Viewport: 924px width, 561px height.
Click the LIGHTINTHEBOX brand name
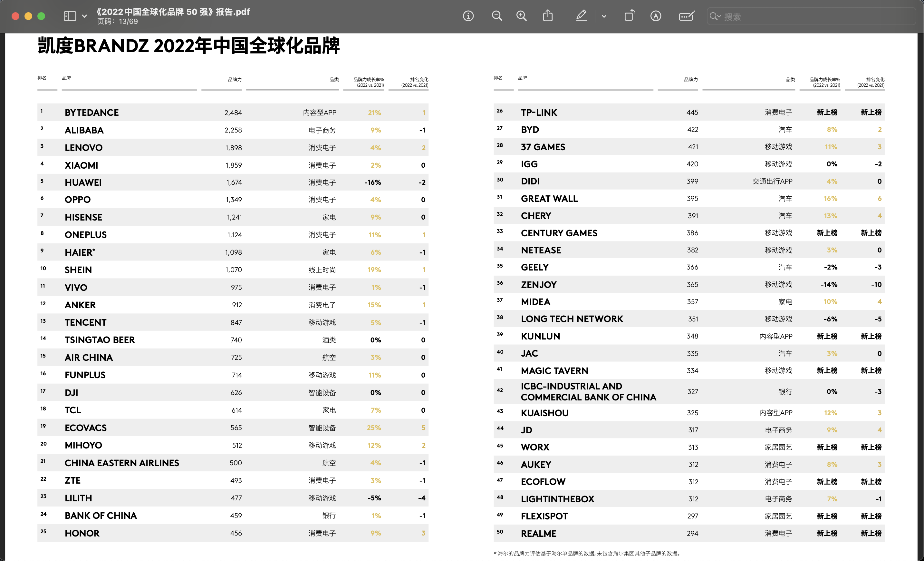click(x=557, y=499)
